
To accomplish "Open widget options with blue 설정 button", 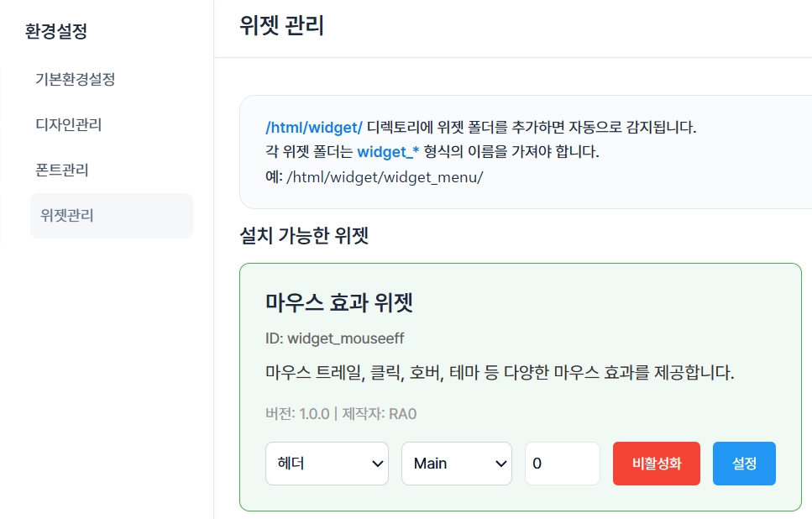I will (x=744, y=464).
